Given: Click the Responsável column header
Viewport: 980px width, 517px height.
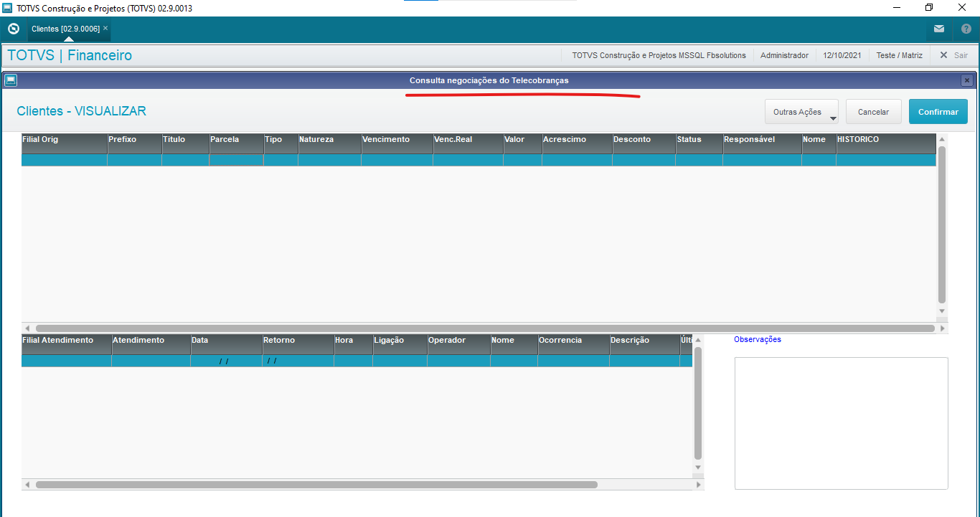Looking at the screenshot, I should 762,143.
